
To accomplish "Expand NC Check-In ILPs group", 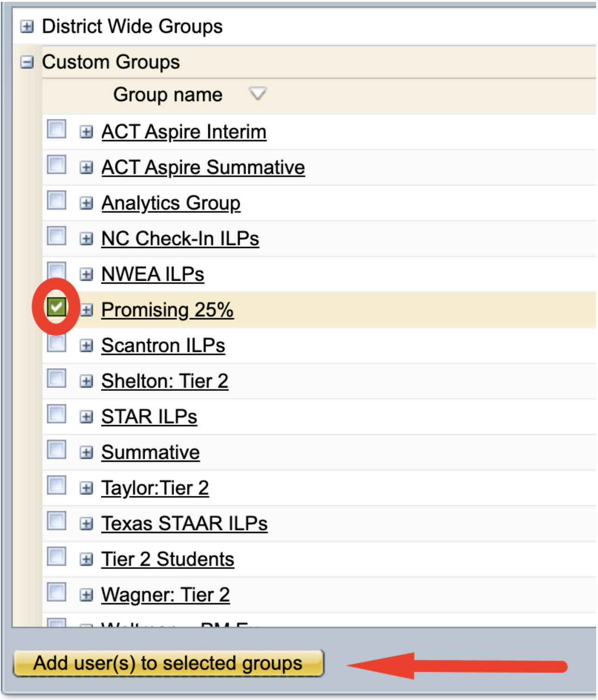I will pos(86,238).
